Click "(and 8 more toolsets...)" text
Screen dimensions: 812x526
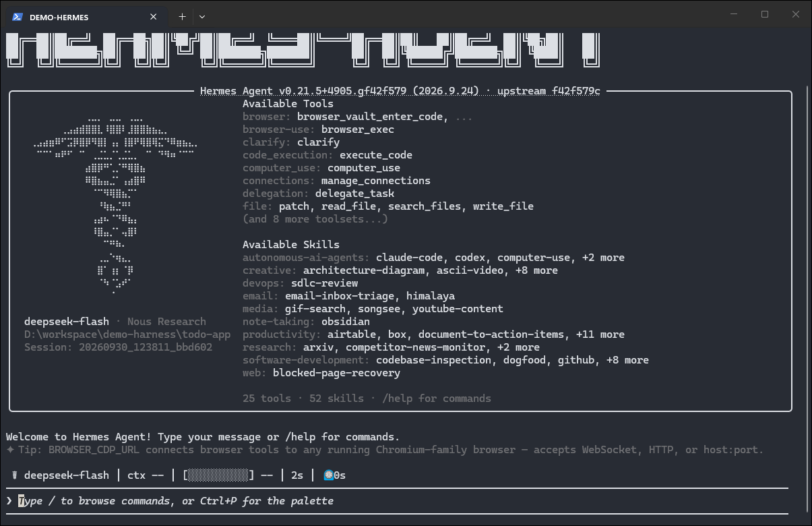tap(315, 219)
